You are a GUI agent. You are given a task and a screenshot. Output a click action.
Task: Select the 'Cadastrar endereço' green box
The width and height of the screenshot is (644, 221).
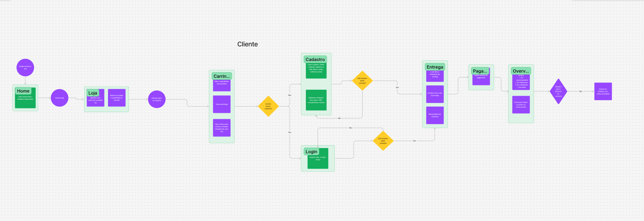click(x=316, y=100)
